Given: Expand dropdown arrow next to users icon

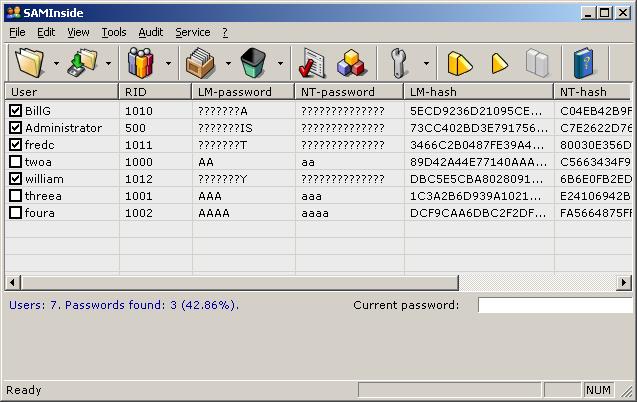Looking at the screenshot, I should click(x=168, y=63).
